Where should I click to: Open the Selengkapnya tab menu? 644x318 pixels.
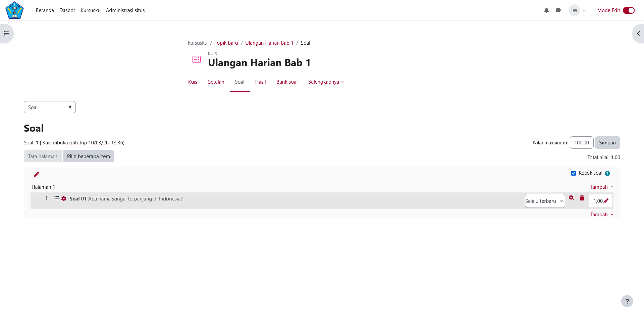pos(326,82)
